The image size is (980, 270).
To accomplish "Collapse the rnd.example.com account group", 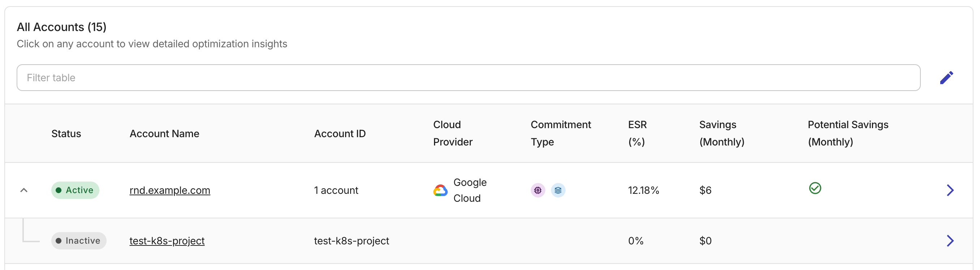I will [23, 190].
